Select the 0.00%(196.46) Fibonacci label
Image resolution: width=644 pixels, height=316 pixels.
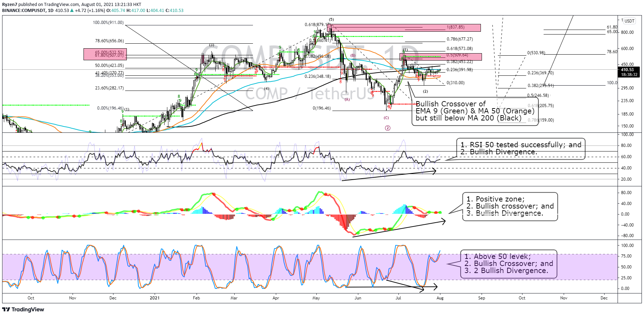tap(110, 108)
